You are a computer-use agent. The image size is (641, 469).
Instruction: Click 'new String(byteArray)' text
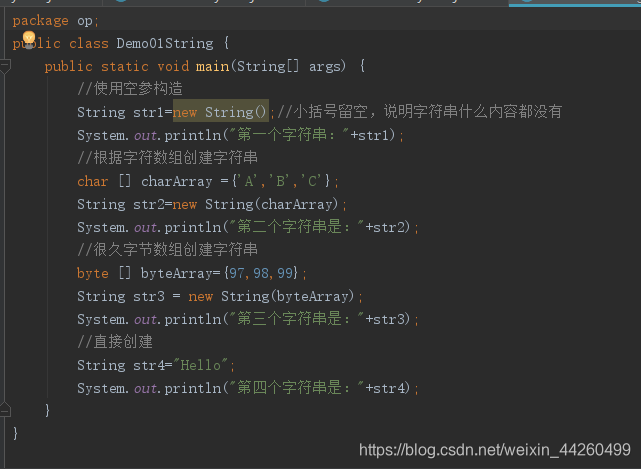(x=271, y=296)
